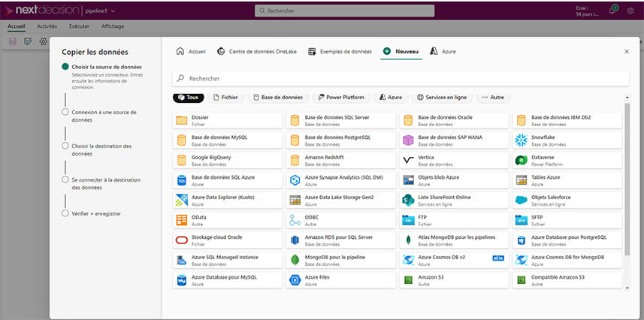This screenshot has width=644, height=320.
Task: Open the Activités ribbon tab
Action: click(47, 26)
